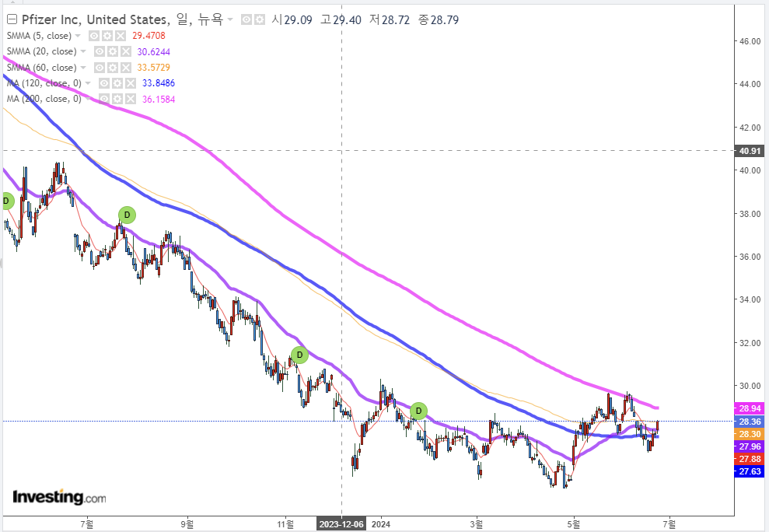Remove the SMMA (20, close) indicator
Viewport: 769px width, 532px height.
click(125, 51)
